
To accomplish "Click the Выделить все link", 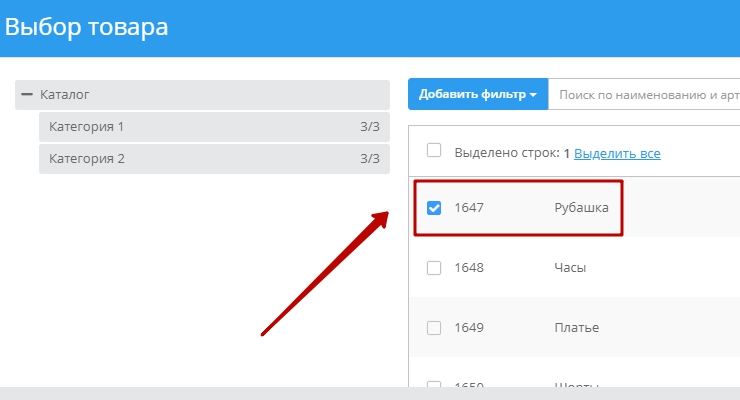I will (617, 154).
